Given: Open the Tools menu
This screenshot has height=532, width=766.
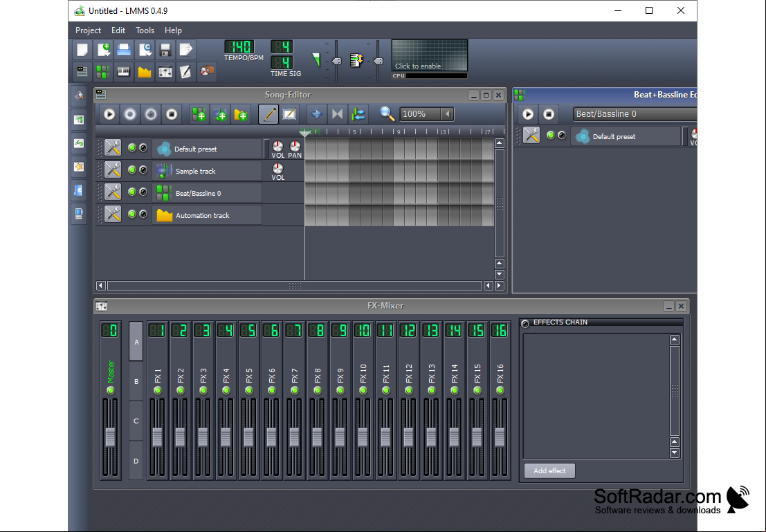Looking at the screenshot, I should [145, 30].
